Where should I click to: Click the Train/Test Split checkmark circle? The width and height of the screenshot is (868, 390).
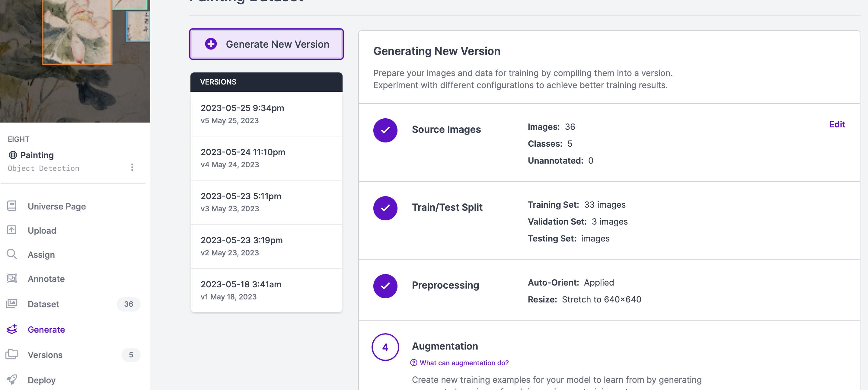pos(385,208)
